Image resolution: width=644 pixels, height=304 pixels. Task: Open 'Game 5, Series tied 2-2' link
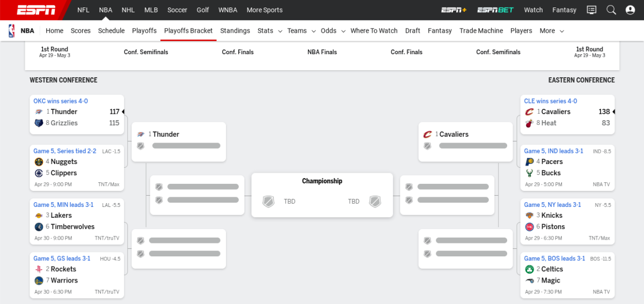[x=64, y=151]
